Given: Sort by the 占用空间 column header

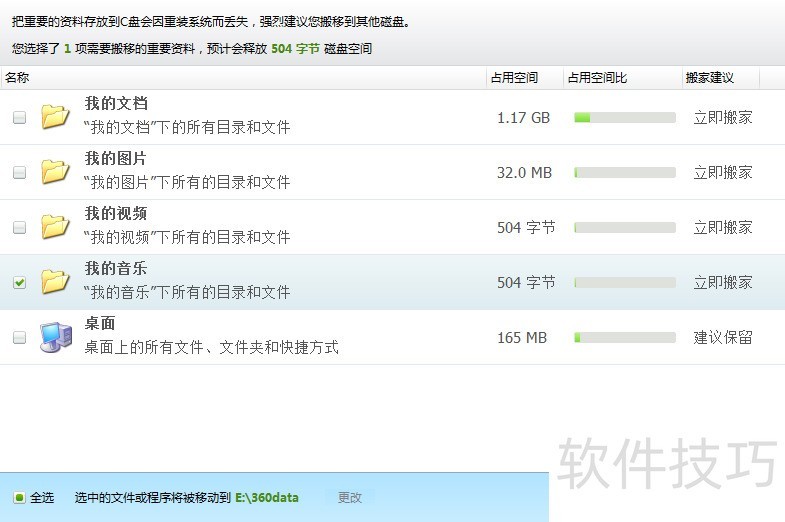Looking at the screenshot, I should 525,78.
